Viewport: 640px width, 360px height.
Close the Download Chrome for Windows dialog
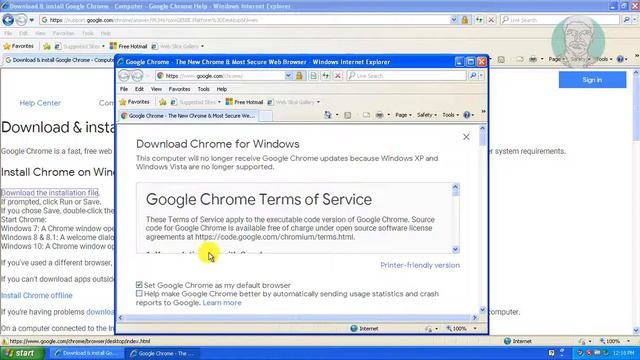coord(466,137)
